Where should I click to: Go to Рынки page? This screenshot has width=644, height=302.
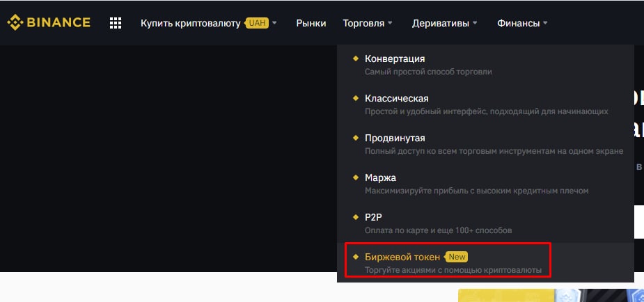click(311, 24)
